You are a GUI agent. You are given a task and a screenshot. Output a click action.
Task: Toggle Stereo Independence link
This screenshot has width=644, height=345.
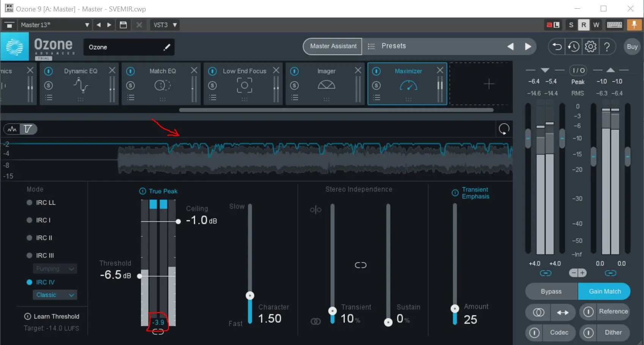(361, 265)
